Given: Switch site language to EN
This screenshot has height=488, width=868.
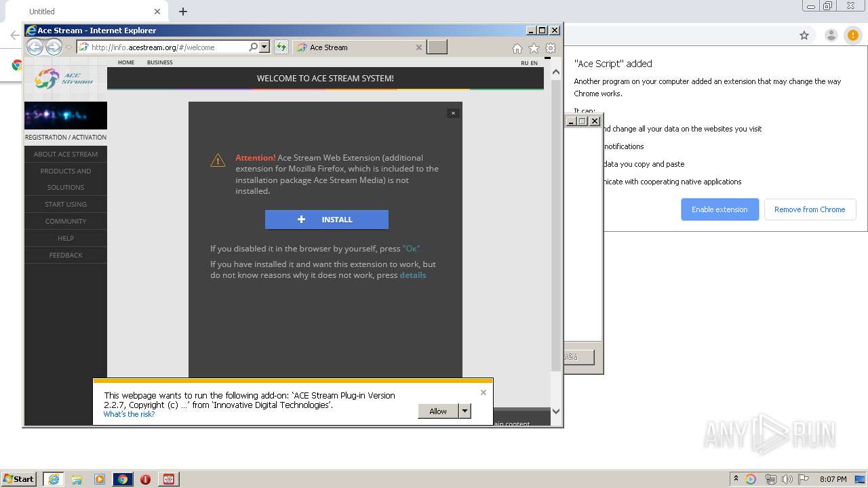Looking at the screenshot, I should 534,63.
